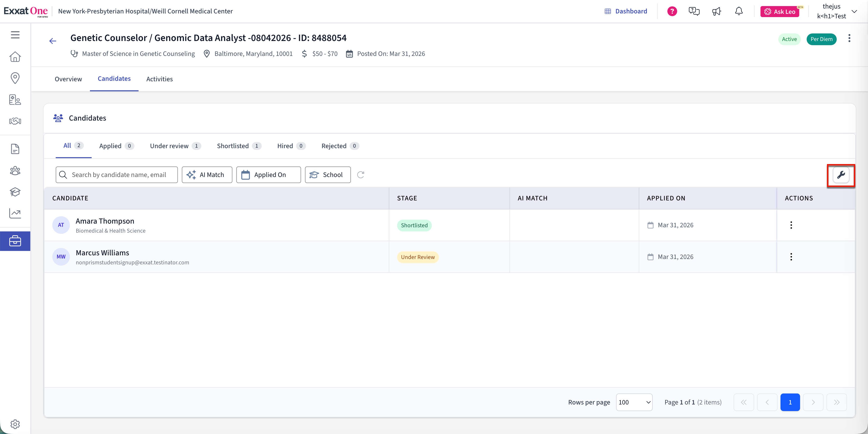Open the announcements megaphone icon

point(716,11)
